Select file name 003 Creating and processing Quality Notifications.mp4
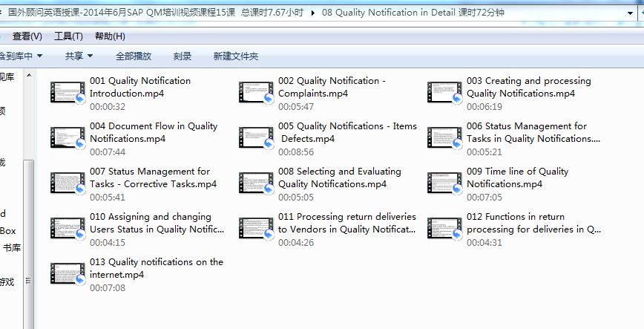Image resolution: width=644 pixels, height=329 pixels. [528, 87]
